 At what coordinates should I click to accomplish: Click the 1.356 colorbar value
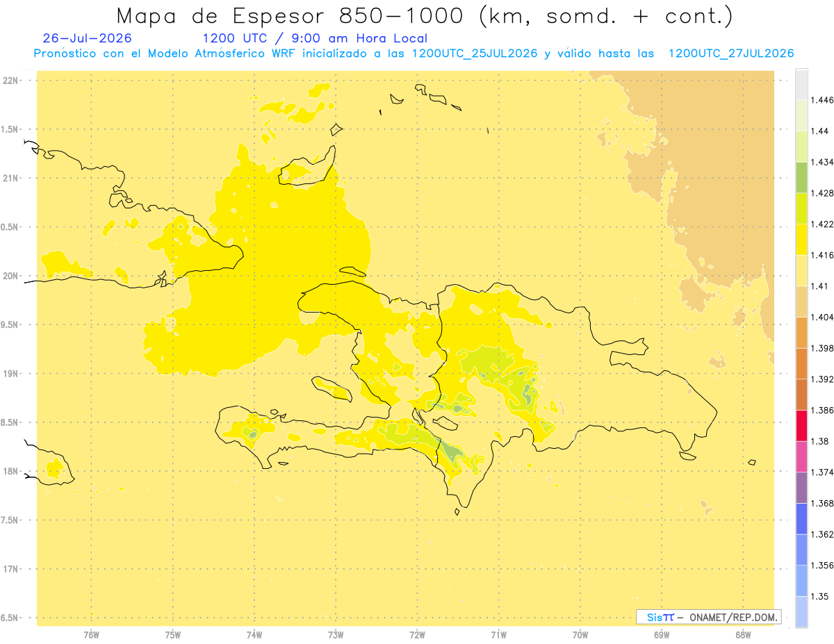822,565
